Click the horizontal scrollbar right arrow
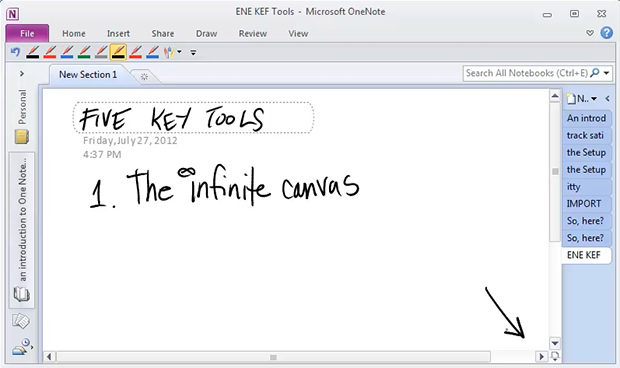 (x=541, y=357)
